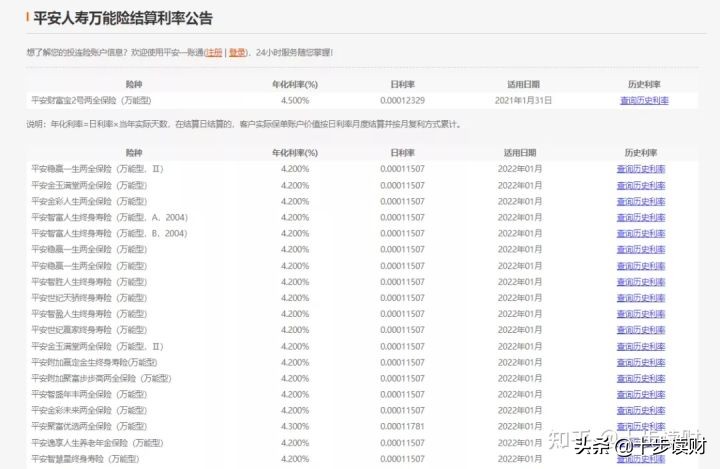Screen dimensions: 720x469
Task: Select 2022年01月 date in 平安金彩人生 row
Action: click(x=520, y=202)
